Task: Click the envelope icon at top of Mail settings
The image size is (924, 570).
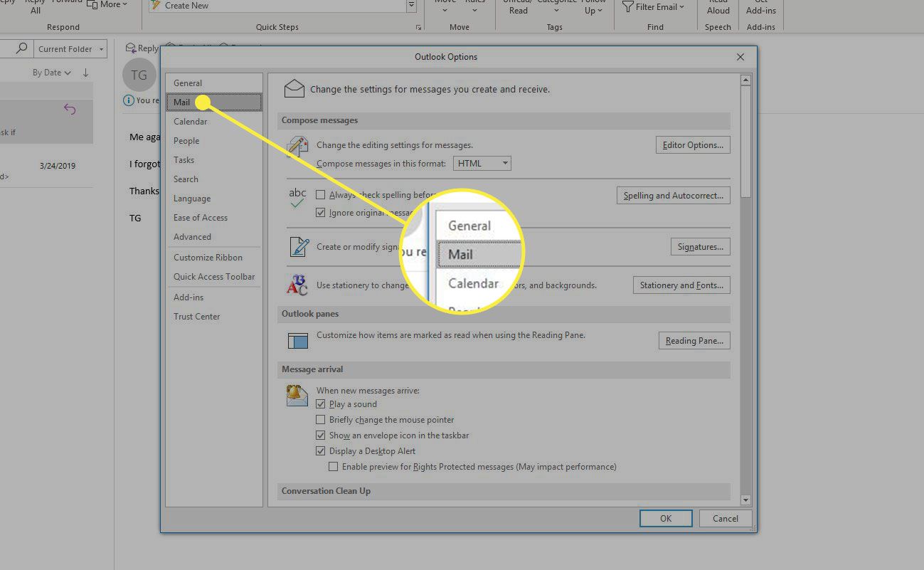Action: (x=294, y=89)
